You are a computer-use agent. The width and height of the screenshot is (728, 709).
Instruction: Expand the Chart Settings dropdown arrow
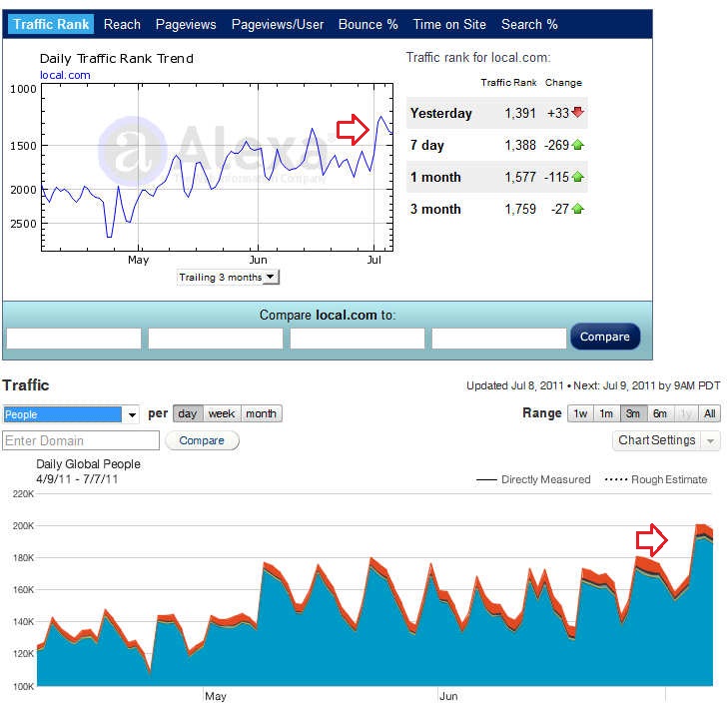pos(711,440)
